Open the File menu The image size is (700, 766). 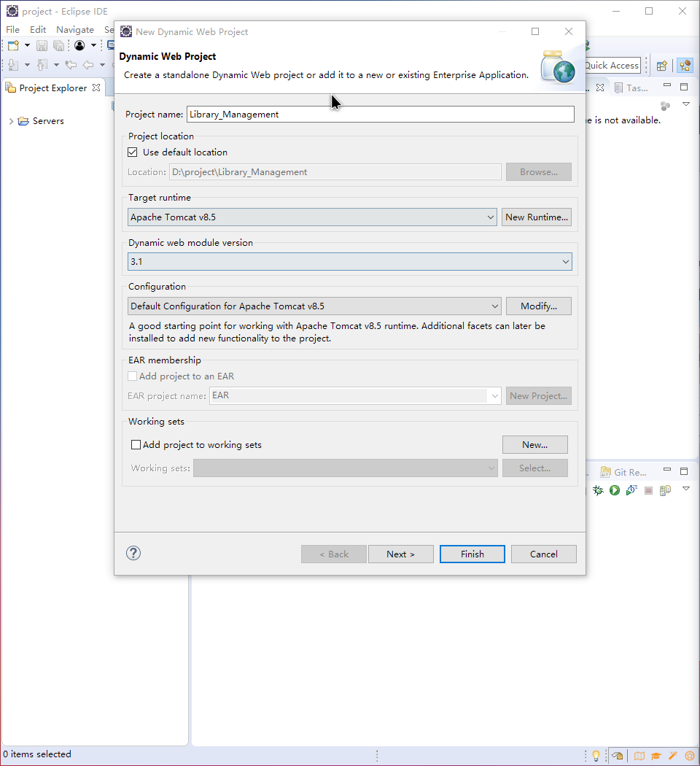point(12,30)
